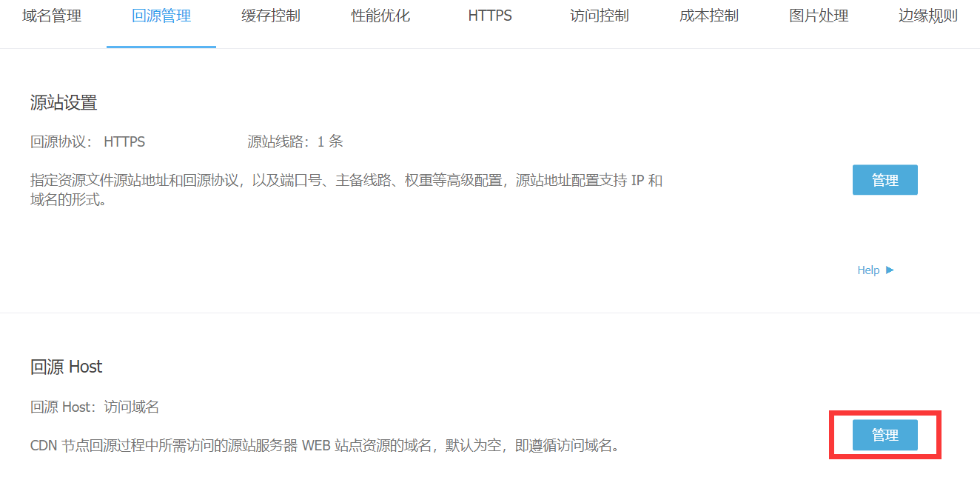Click the CDN 节点回源 description text
980x480 pixels.
click(324, 446)
